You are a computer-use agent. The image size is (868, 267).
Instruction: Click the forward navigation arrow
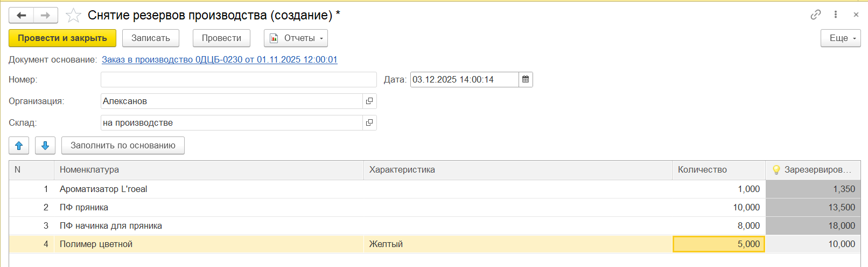pyautogui.click(x=46, y=16)
